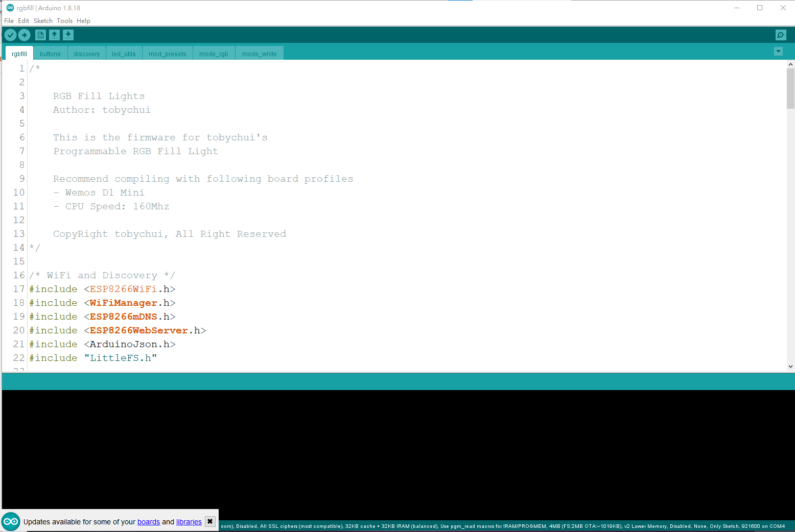Maximize the Arduino window
Screen dimensions: 795x532
[760, 8]
